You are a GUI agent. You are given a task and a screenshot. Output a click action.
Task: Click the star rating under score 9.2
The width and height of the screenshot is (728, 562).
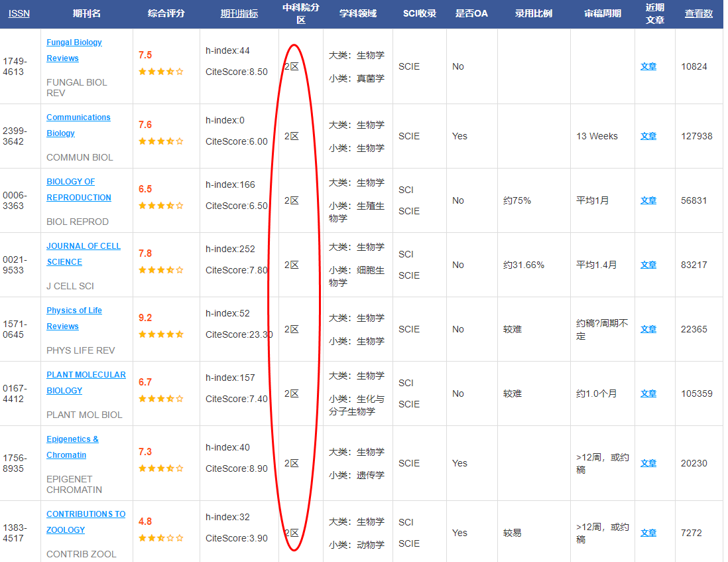(160, 334)
